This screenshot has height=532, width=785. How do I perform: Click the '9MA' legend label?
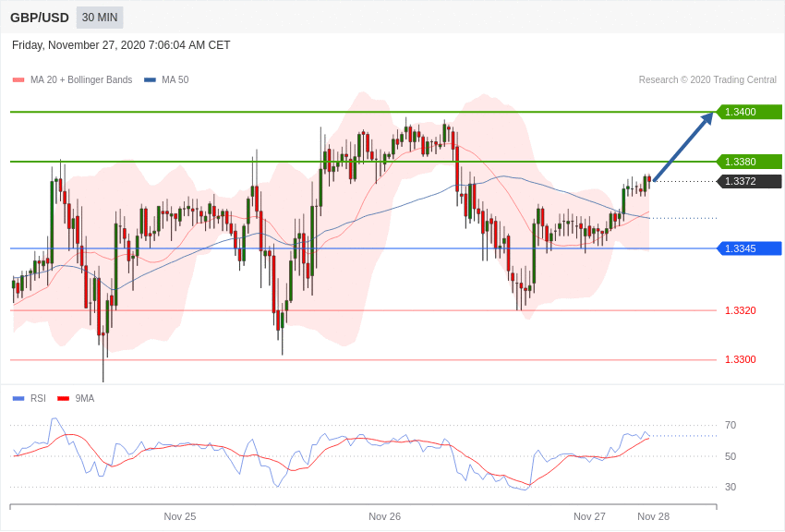(85, 398)
